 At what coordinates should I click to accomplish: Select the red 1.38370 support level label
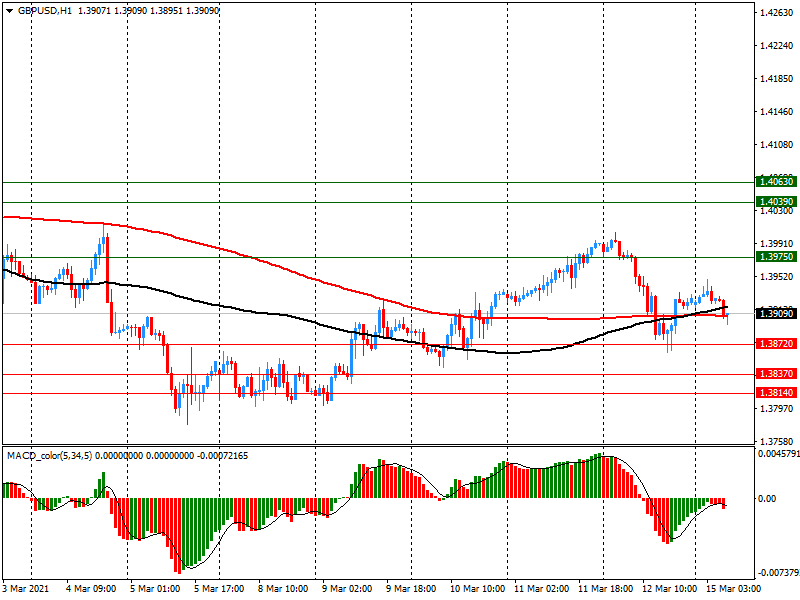pyautogui.click(x=776, y=374)
